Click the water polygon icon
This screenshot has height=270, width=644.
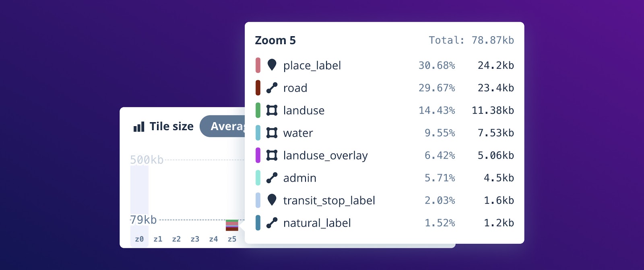pyautogui.click(x=272, y=133)
